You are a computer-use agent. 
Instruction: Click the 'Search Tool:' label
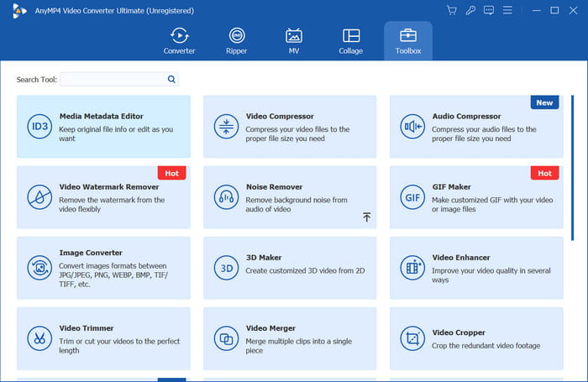[x=36, y=80]
